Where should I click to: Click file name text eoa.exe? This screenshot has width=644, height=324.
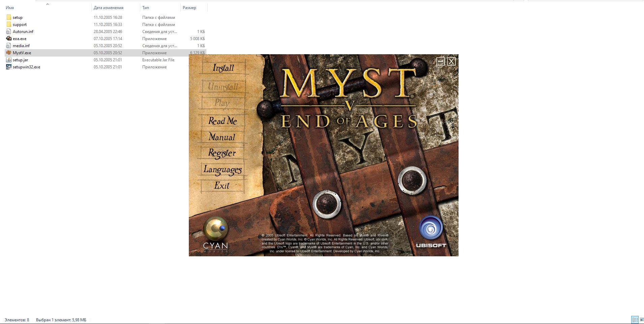pos(20,39)
